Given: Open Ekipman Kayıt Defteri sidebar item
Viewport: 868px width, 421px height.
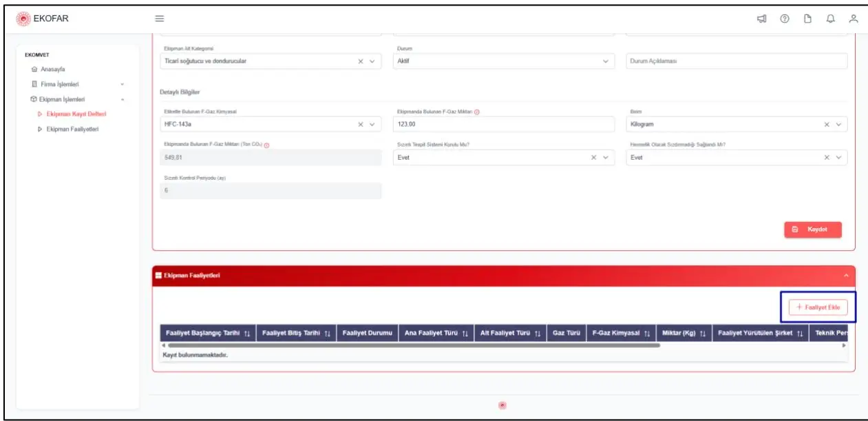Looking at the screenshot, I should coord(76,114).
